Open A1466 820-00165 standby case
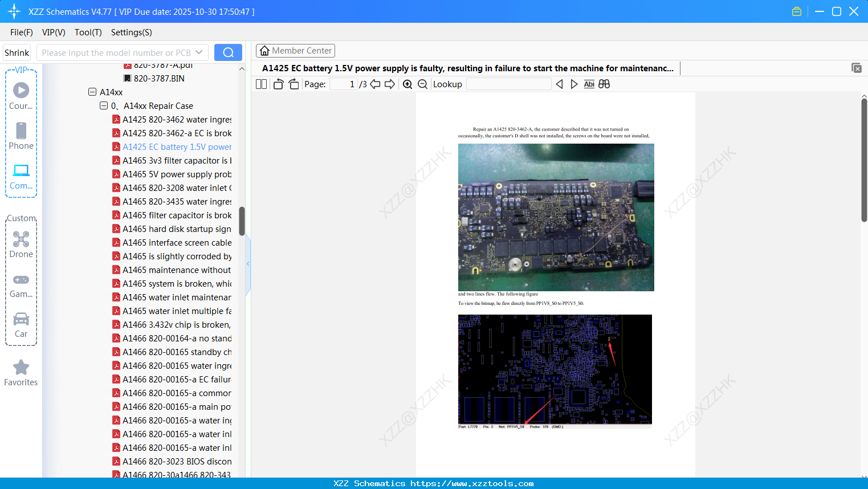Viewport: 868px width, 489px height. click(177, 352)
